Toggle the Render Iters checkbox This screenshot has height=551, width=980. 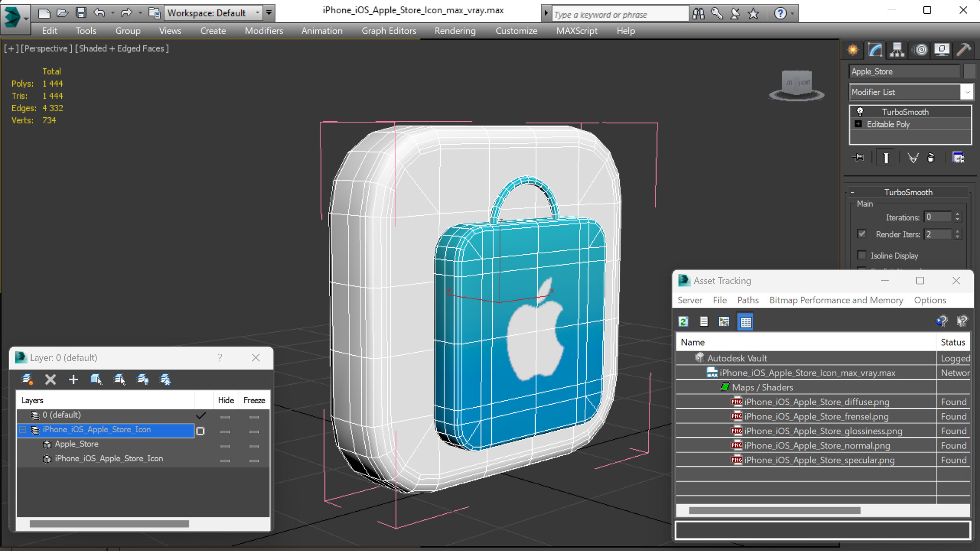(862, 234)
